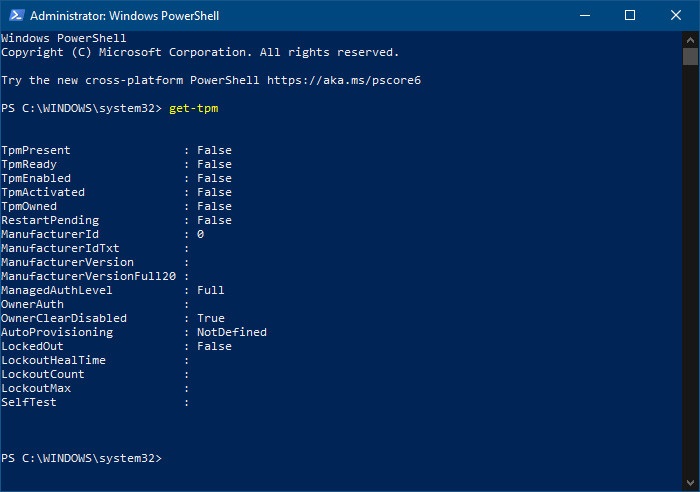The image size is (700, 492).
Task: Minimize the PowerShell window
Action: [584, 15]
